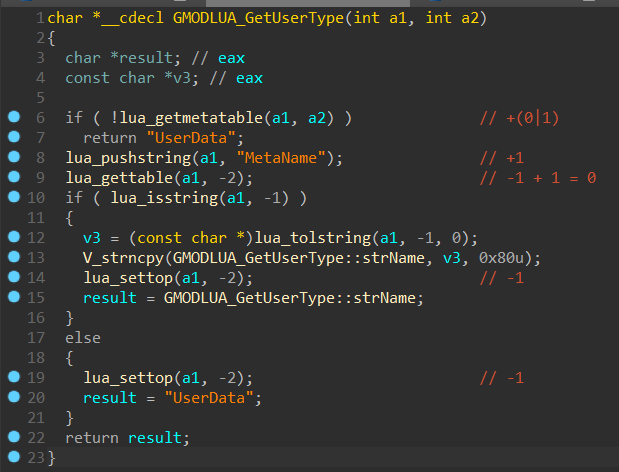Click the V_strncpy call on line 13
Screen dimensions: 619x472
pyautogui.click(x=124, y=258)
